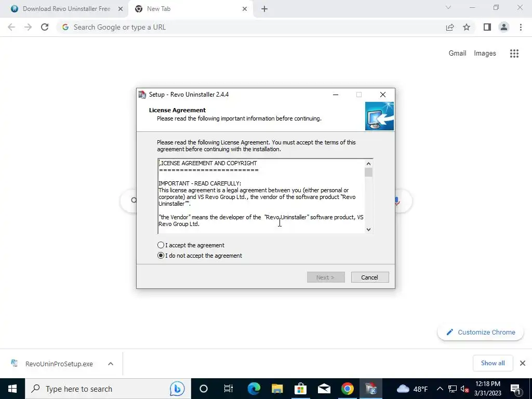The image size is (532, 399).
Task: Close the Revo Uninstaller Setup dialog
Action: click(x=383, y=95)
